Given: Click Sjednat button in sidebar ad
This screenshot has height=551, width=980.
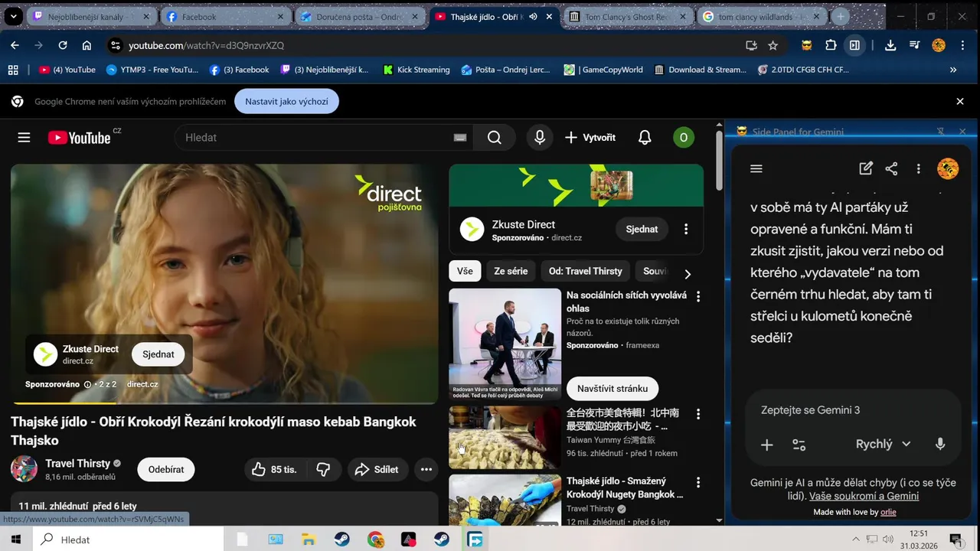Looking at the screenshot, I should click(642, 229).
